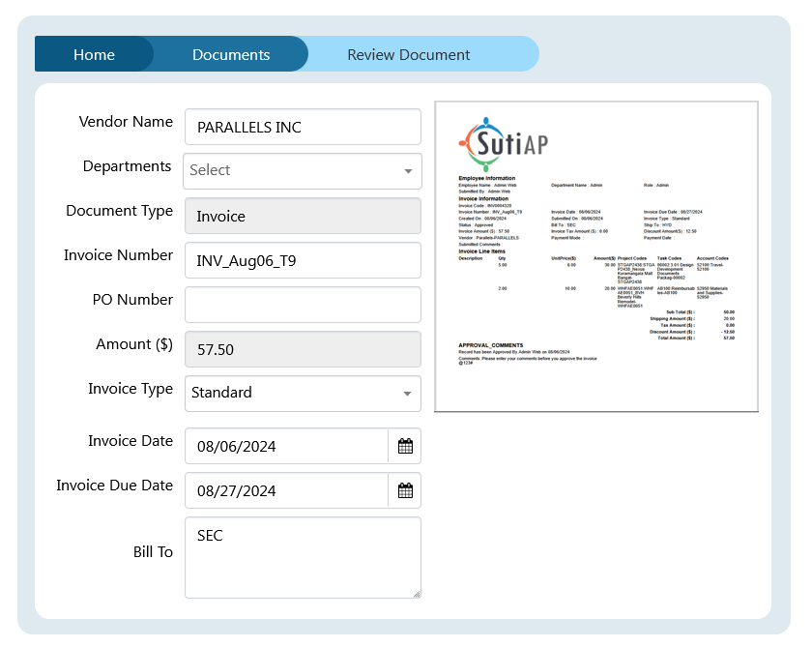Focus the Bill To text area

pyautogui.click(x=302, y=558)
